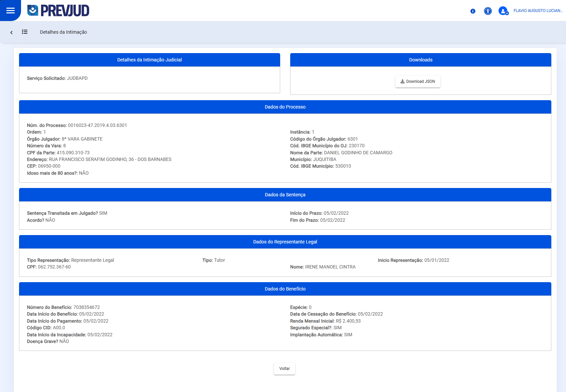Click the user profile avatar icon

point(503,11)
